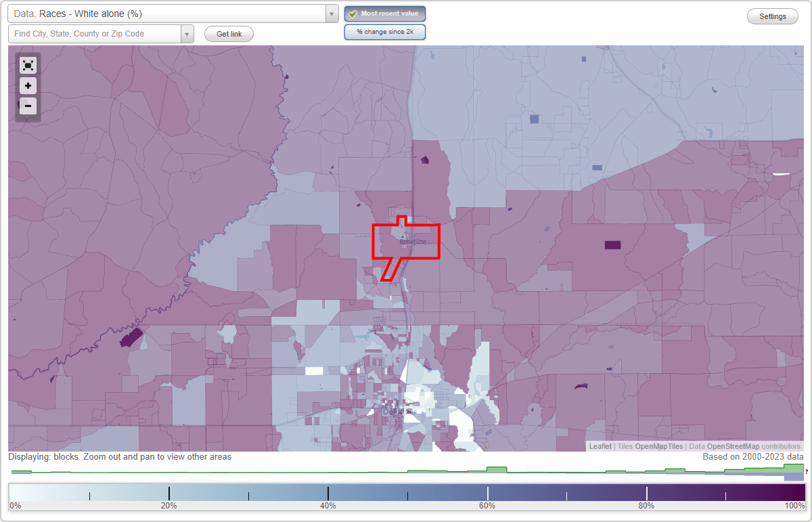Zoom out using the minus icon
Screen dimensions: 812x522
coord(28,106)
